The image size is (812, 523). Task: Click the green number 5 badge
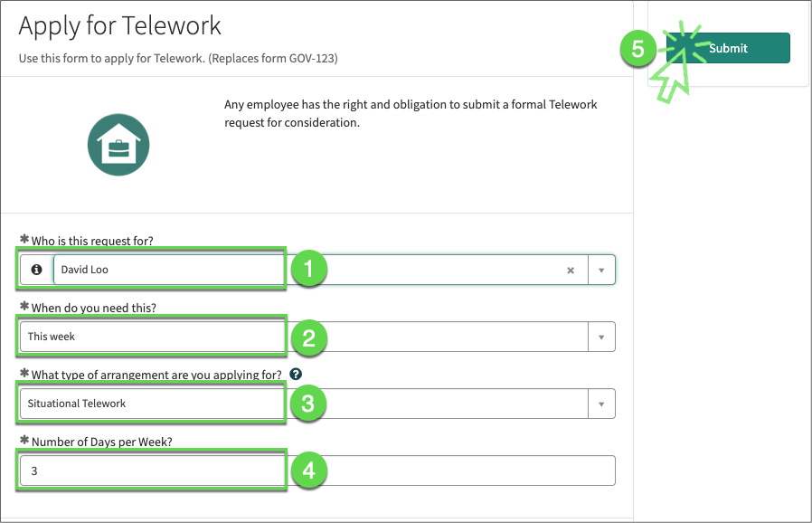pyautogui.click(x=638, y=48)
